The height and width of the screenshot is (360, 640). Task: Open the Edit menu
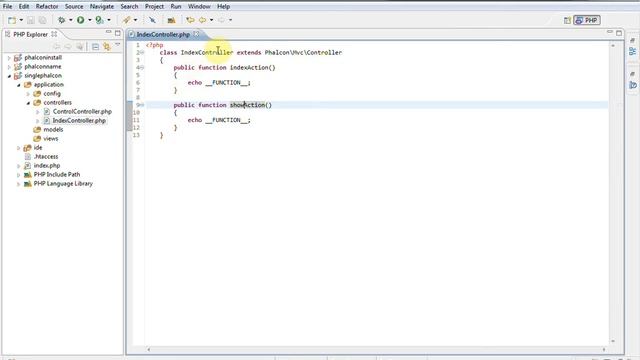[24, 7]
